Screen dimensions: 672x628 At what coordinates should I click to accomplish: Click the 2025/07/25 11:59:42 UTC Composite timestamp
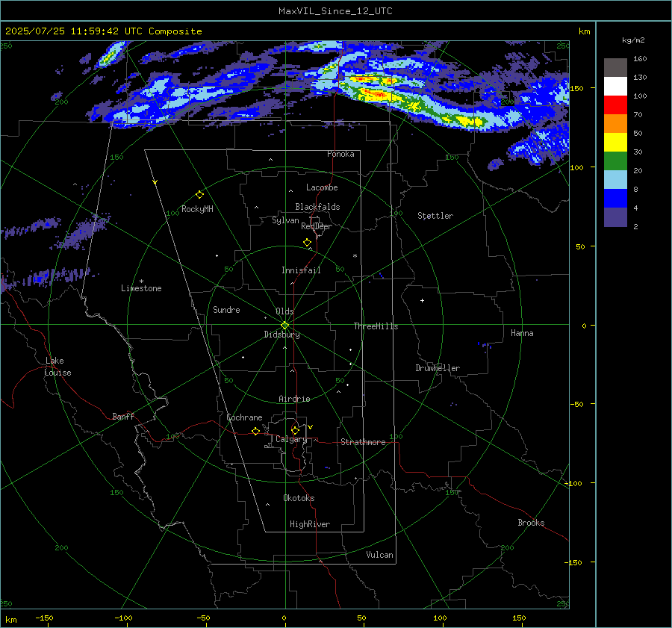[x=103, y=31]
